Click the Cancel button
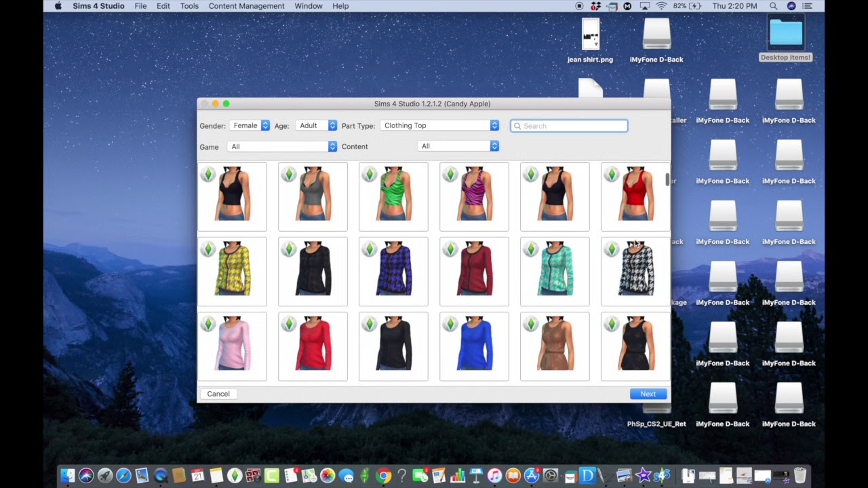Image resolution: width=868 pixels, height=488 pixels. (218, 394)
